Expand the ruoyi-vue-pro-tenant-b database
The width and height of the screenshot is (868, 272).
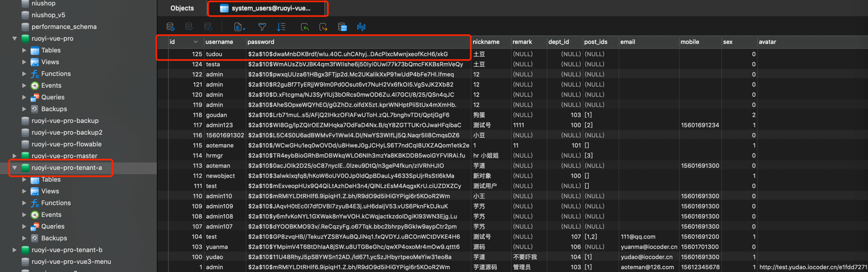click(14, 250)
